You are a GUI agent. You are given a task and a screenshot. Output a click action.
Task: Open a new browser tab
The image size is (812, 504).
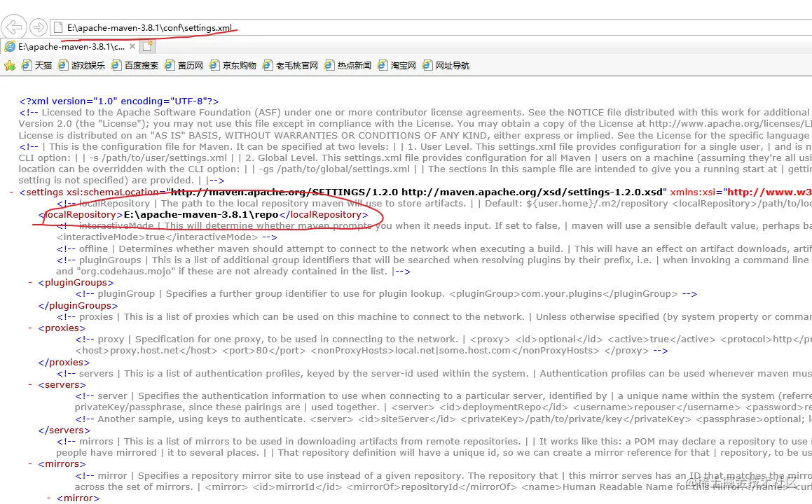pos(147,45)
